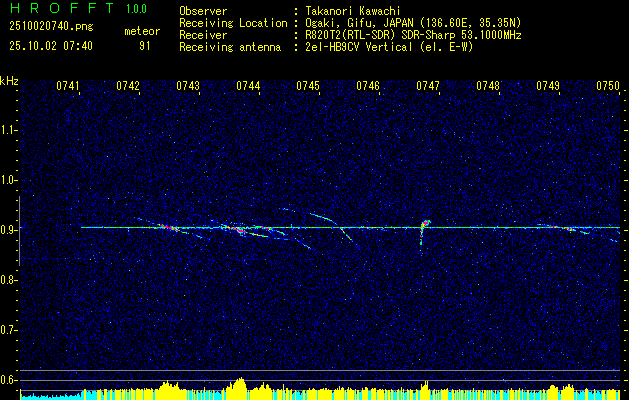Screen dimensions: 629x400
Task: Click the 0748 time marker
Action: [x=488, y=86]
